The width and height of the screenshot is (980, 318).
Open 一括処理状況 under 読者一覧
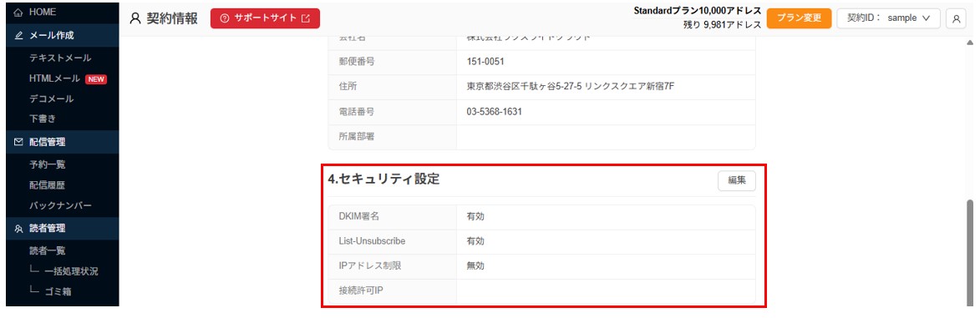pos(71,271)
